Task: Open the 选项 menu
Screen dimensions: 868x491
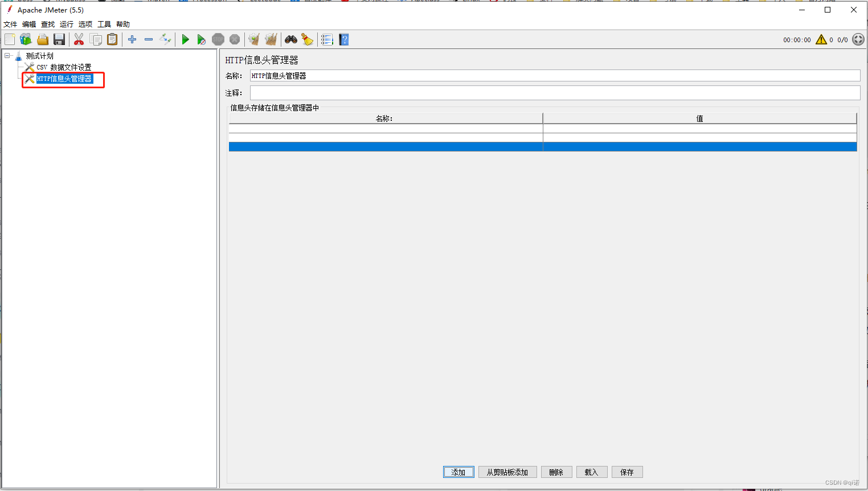Action: coord(85,24)
